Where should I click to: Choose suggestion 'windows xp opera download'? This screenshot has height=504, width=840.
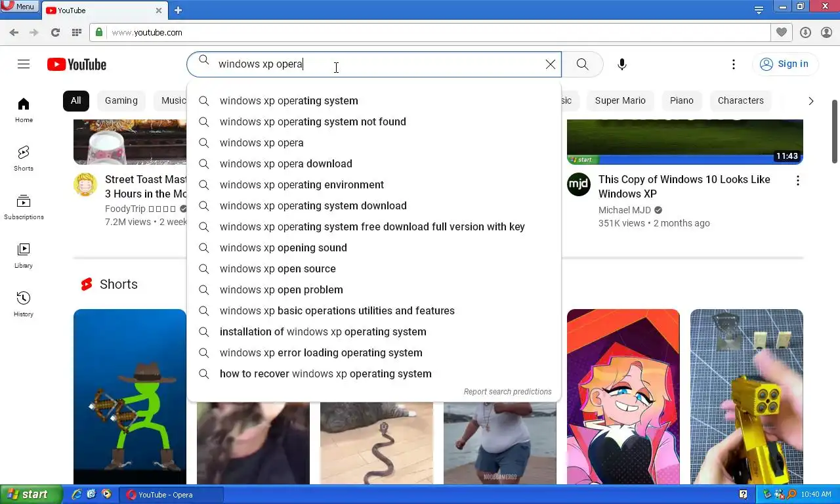click(x=374, y=163)
